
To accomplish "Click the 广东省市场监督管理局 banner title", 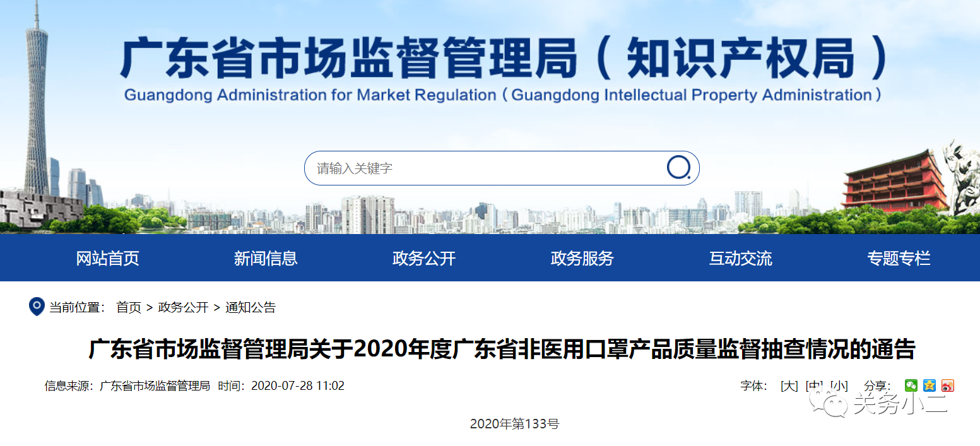I will click(503, 59).
